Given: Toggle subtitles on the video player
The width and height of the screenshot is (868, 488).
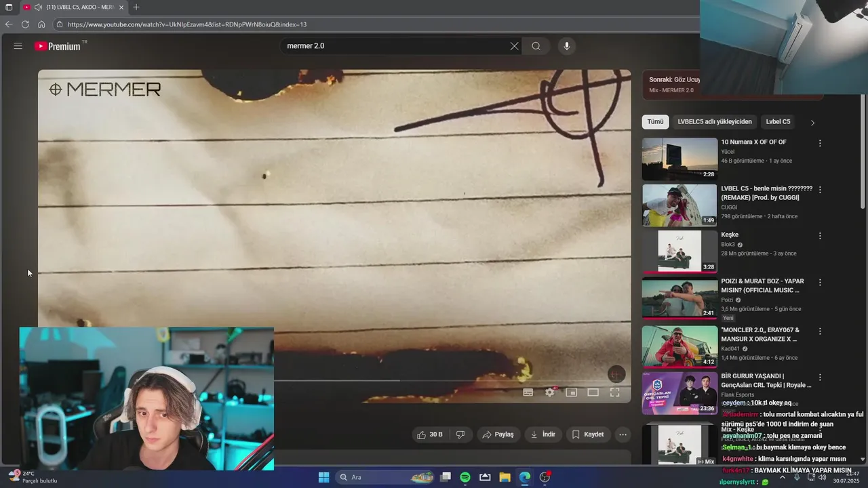Looking at the screenshot, I should coord(528,392).
